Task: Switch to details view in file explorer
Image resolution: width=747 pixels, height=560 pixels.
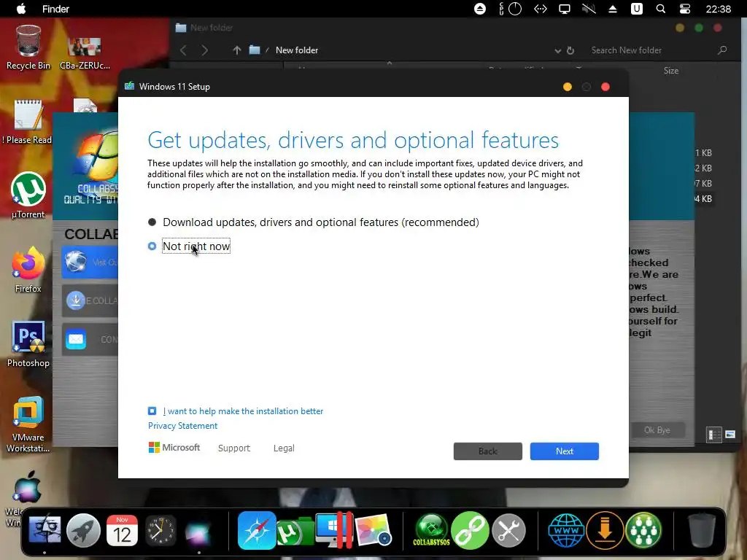Action: tap(714, 435)
